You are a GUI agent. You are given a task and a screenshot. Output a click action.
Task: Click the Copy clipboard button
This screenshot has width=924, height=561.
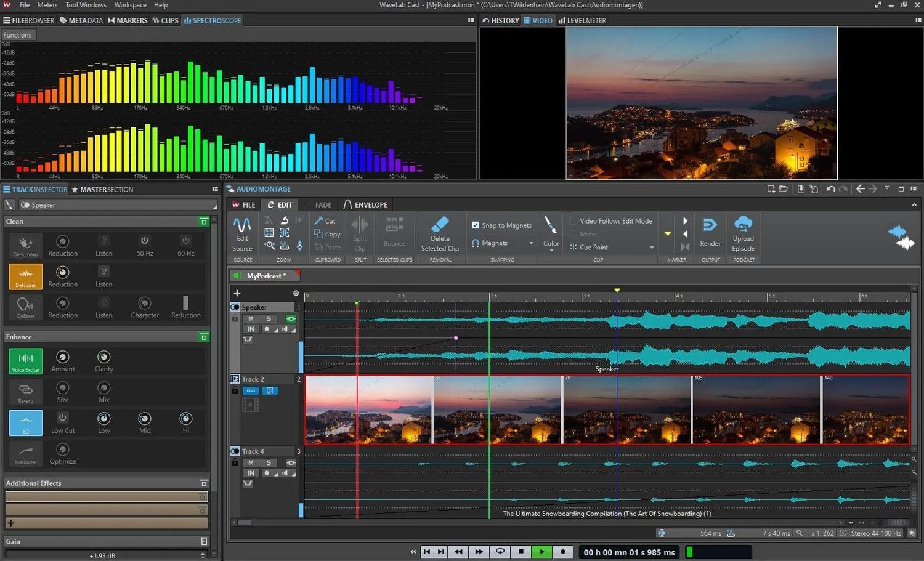(x=327, y=234)
